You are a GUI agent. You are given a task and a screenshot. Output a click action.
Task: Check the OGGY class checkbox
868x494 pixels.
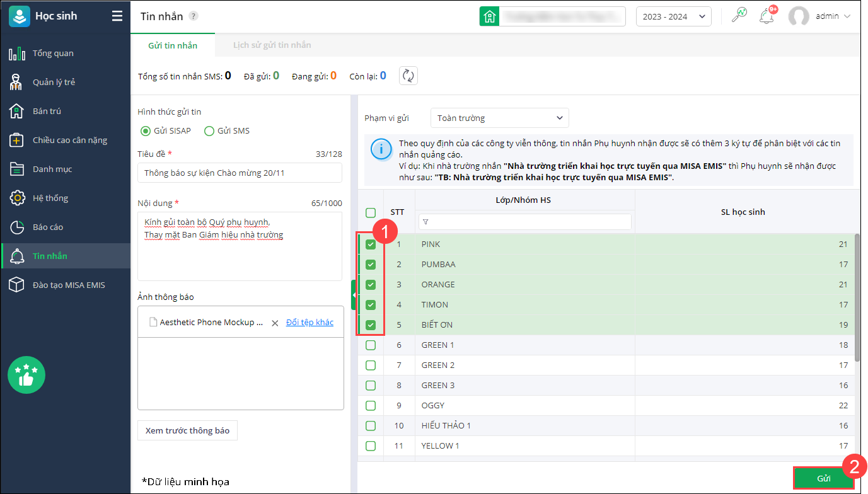coord(371,406)
